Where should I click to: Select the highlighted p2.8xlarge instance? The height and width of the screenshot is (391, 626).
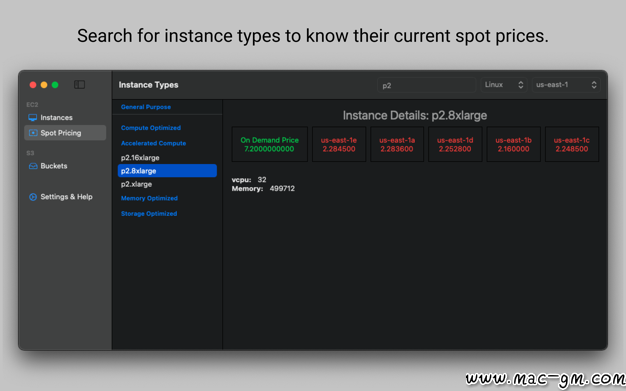(167, 171)
